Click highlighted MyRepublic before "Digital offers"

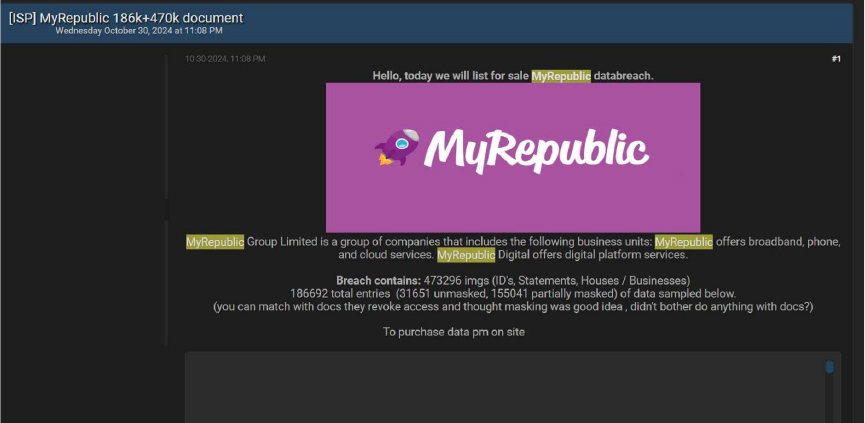point(466,255)
